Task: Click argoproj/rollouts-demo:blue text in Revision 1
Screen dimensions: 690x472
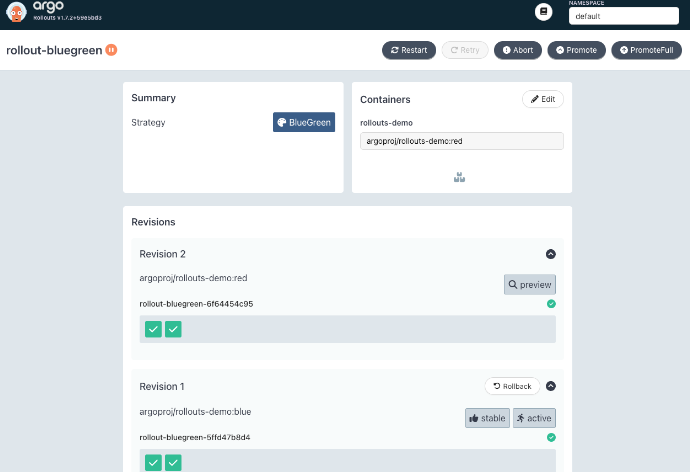Action: (x=195, y=412)
